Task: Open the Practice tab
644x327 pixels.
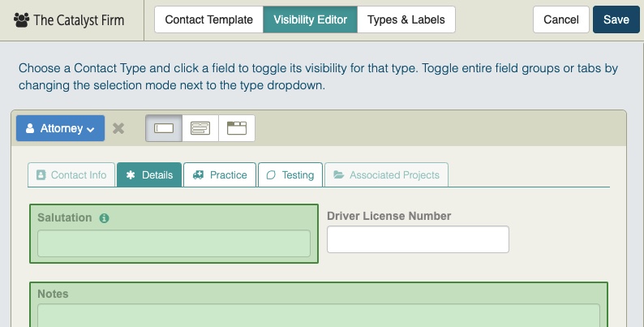Action: coord(220,175)
